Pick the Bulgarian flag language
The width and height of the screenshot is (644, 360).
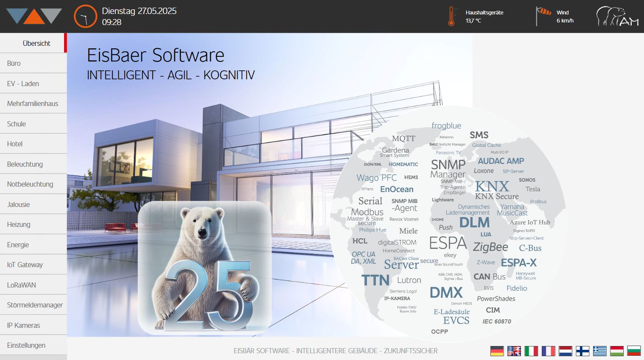634,351
